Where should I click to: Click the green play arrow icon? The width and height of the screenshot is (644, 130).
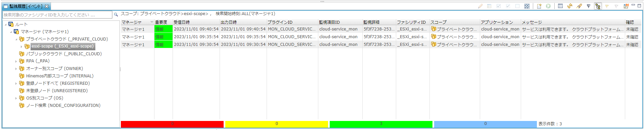point(548,6)
